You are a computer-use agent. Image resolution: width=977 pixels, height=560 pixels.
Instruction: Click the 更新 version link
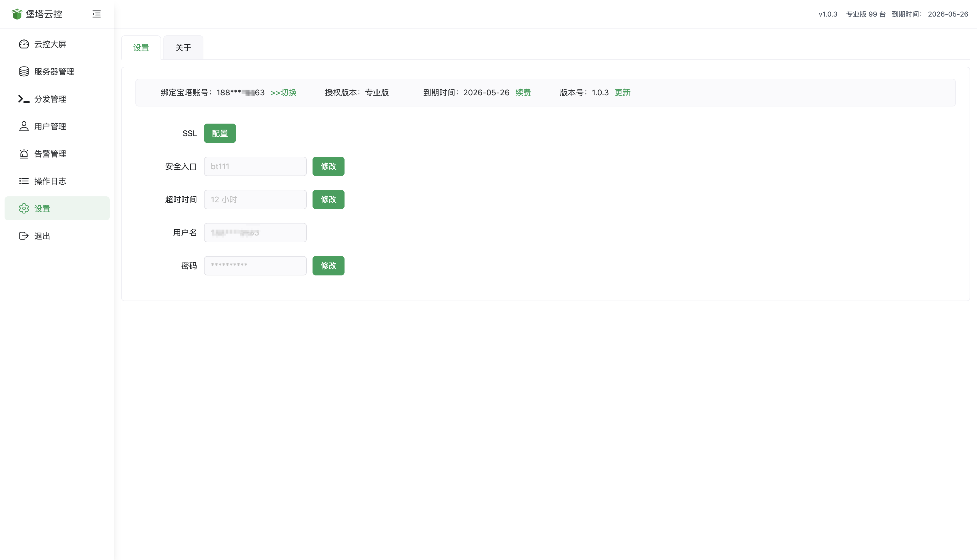(622, 93)
